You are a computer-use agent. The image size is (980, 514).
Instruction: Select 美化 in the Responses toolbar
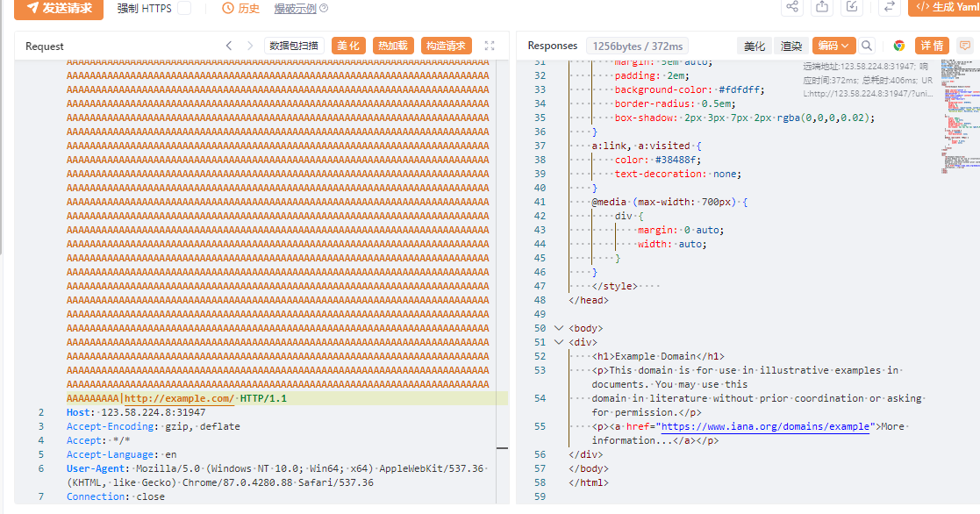tap(754, 45)
